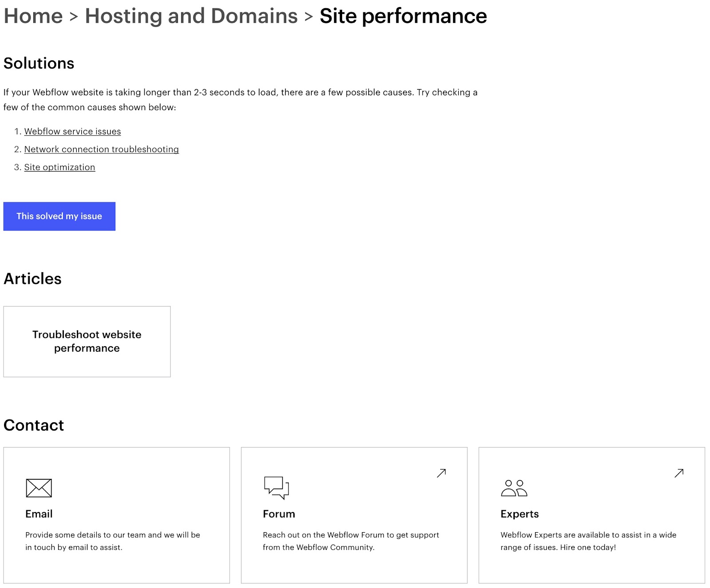Click This solved my issue button
710x588 pixels.
59,216
